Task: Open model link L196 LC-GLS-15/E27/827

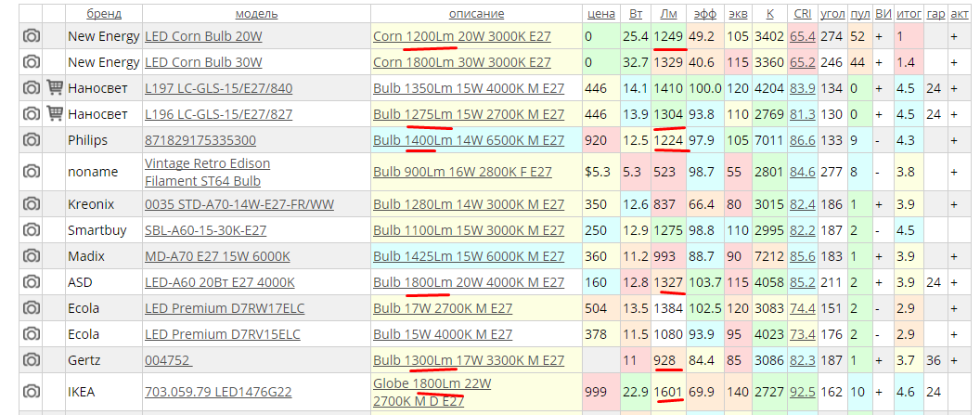Action: point(218,114)
